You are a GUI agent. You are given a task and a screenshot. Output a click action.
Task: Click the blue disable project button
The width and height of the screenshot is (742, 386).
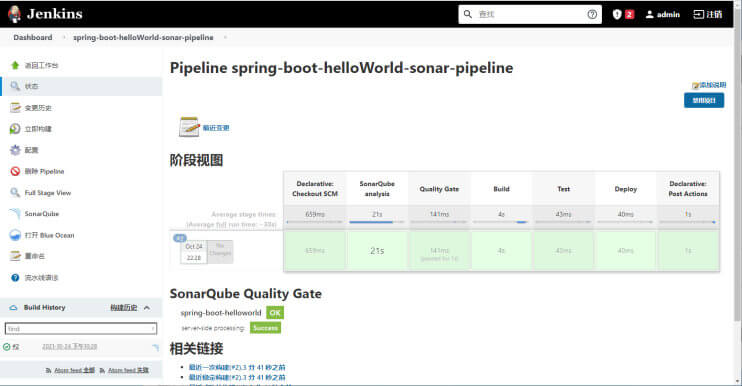coord(704,100)
